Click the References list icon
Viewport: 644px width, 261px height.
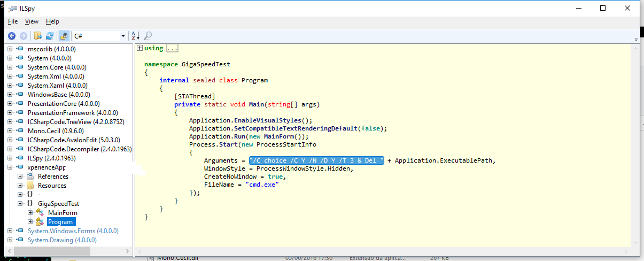[30, 176]
